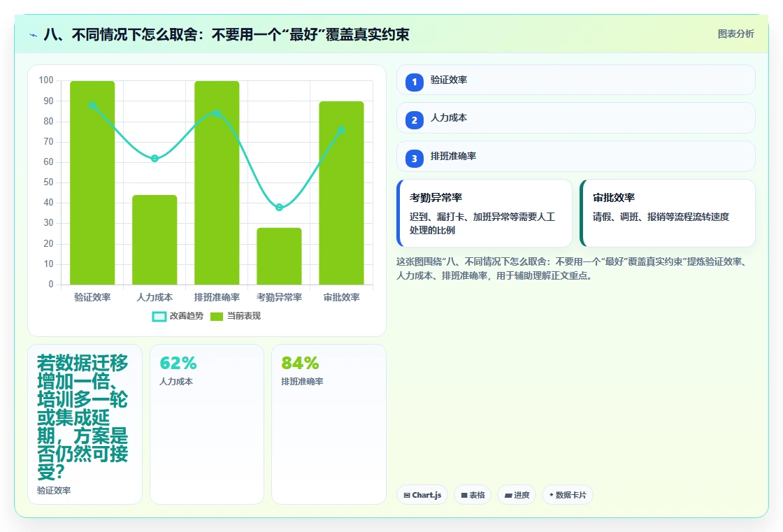Click the summary paragraph starting 这张图围绕

[x=572, y=268]
